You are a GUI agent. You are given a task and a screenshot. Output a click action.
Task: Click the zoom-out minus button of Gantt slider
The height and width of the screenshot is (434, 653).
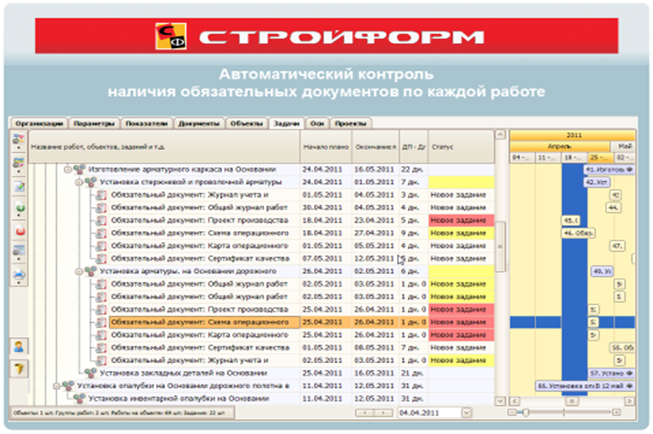(512, 413)
